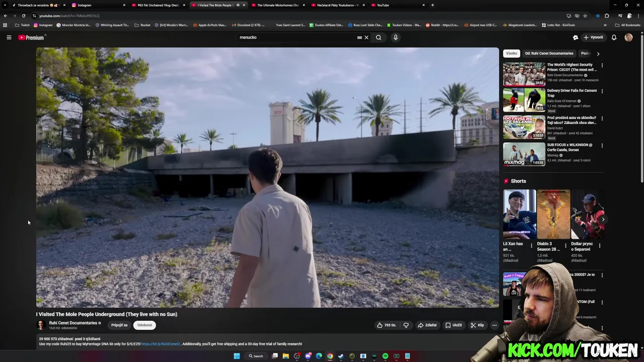Save the video with Uložiť
This screenshot has height=362, width=644.
point(453,325)
